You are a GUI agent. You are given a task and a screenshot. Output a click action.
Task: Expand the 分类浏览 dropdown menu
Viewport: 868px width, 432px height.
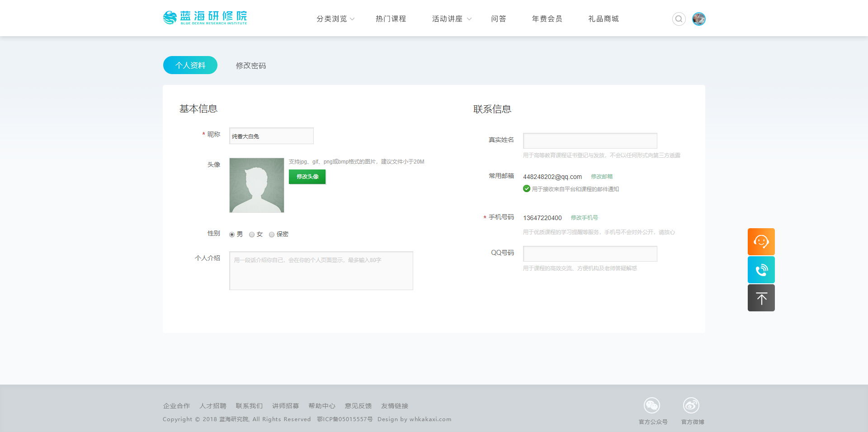pos(335,19)
